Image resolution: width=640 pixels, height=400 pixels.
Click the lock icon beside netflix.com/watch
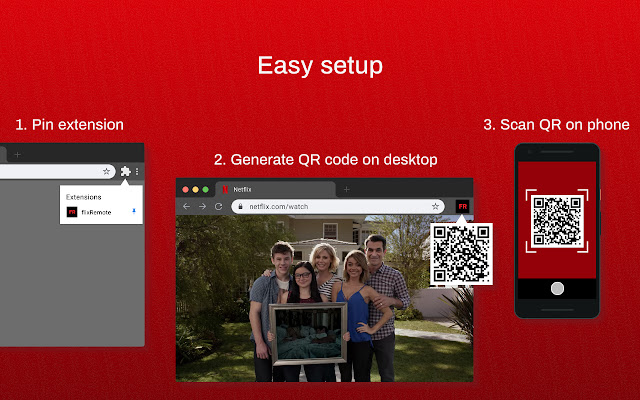(240, 207)
